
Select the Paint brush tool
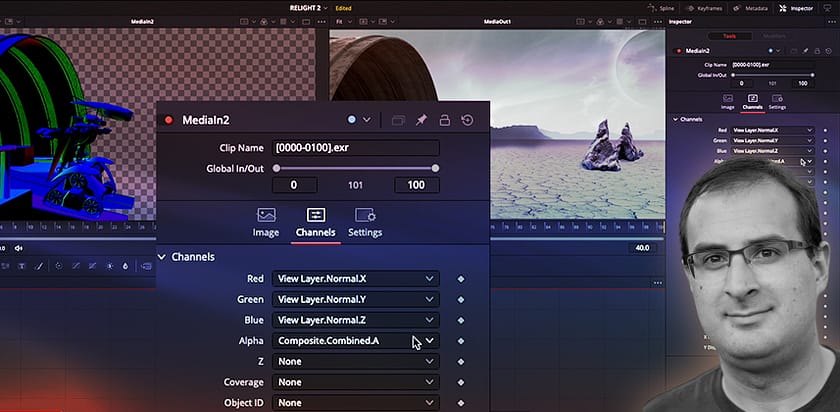[41, 266]
